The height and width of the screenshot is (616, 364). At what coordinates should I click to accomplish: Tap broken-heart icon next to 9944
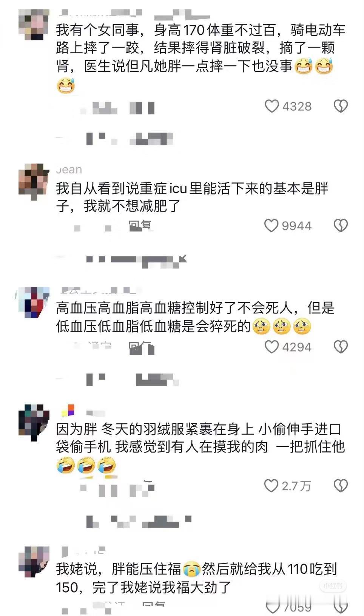coord(341,225)
